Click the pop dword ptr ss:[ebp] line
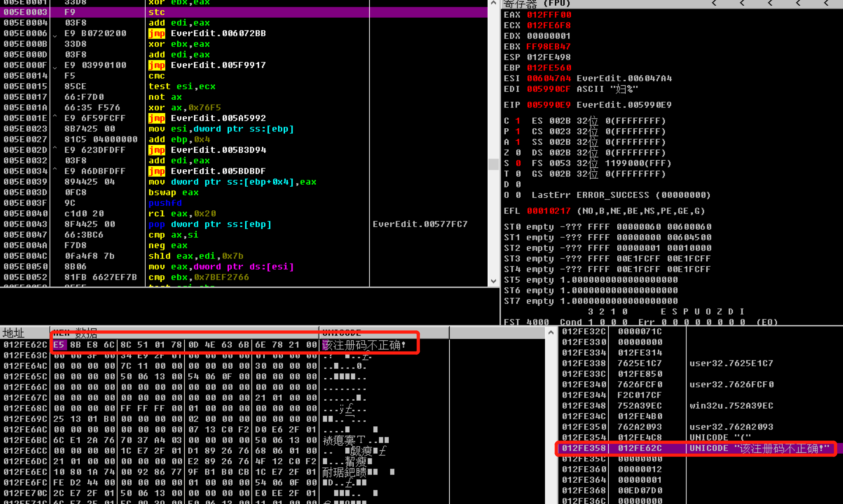 [210, 224]
